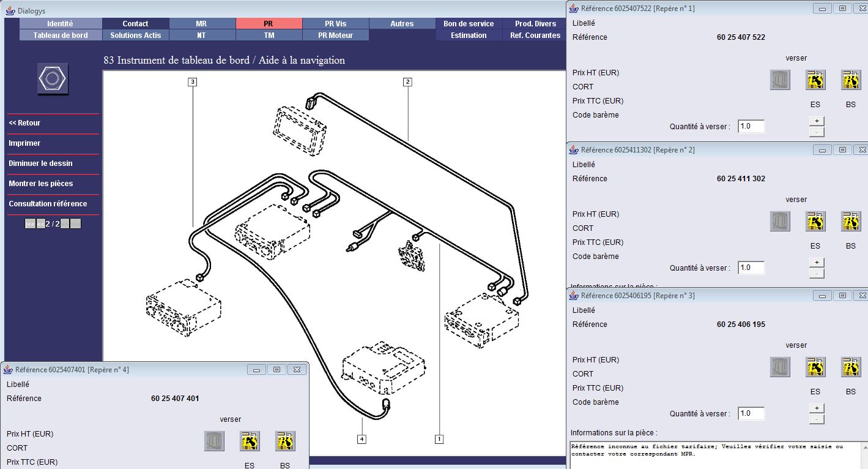Open the Contact tab
Screen dimensions: 868x469
tap(135, 23)
